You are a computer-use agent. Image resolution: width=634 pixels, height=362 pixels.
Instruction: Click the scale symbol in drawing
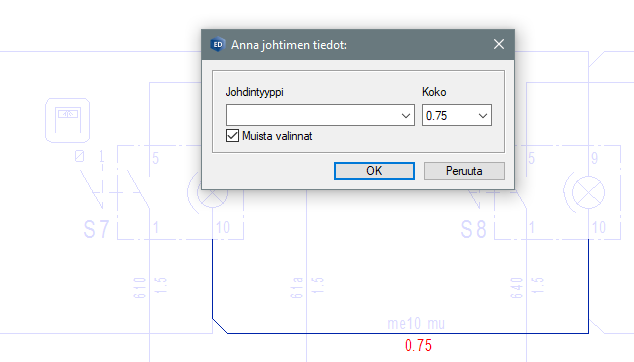pyautogui.click(x=68, y=120)
